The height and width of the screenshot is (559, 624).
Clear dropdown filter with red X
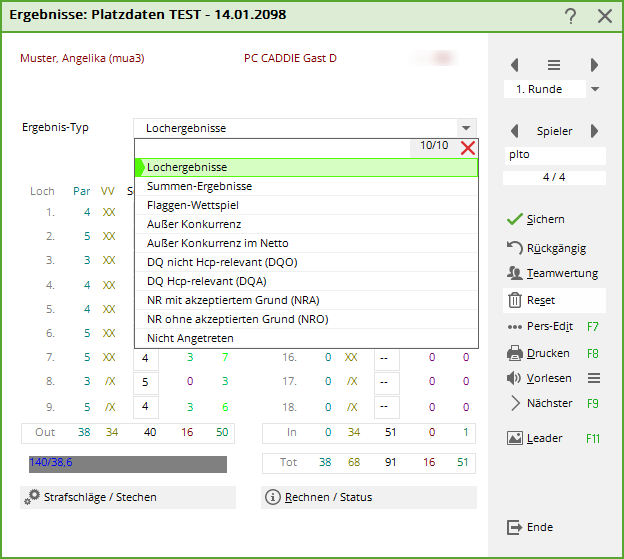pos(467,147)
